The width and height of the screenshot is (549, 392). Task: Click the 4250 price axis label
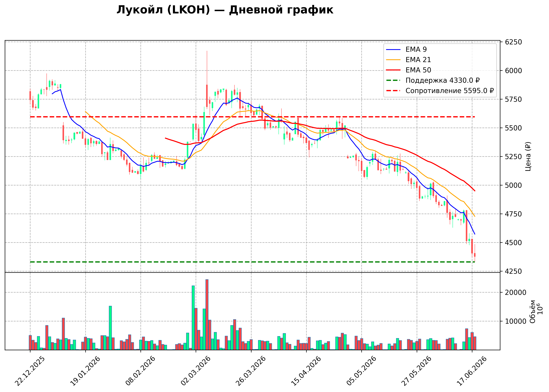513,271
